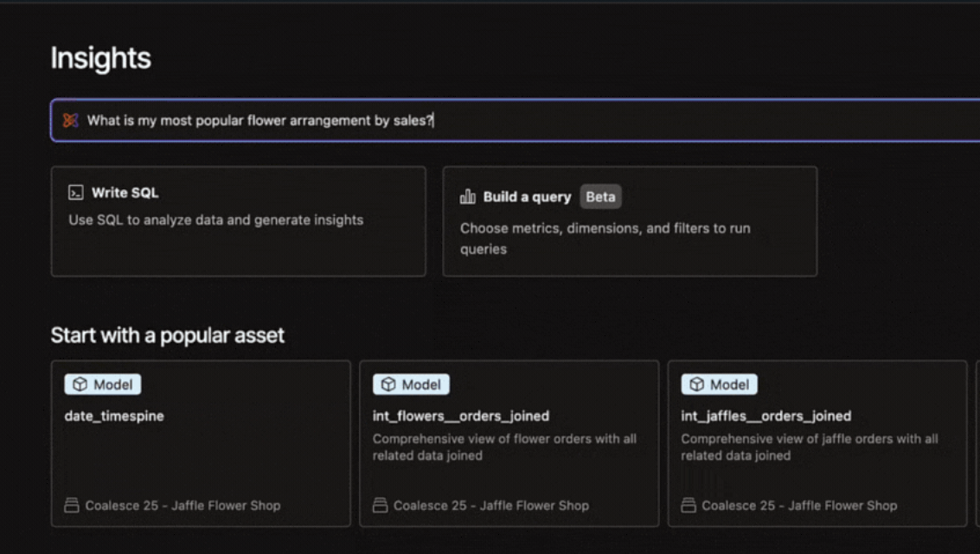Screen dimensions: 980x554
Task: Click the Model badge on int_flowers__orders_joined
Action: pyautogui.click(x=411, y=385)
